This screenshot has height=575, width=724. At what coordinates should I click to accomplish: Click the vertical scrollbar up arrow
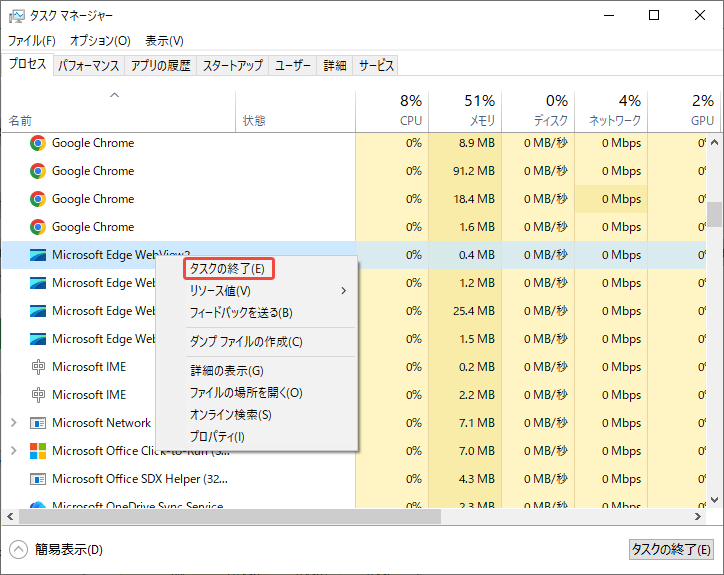[714, 142]
